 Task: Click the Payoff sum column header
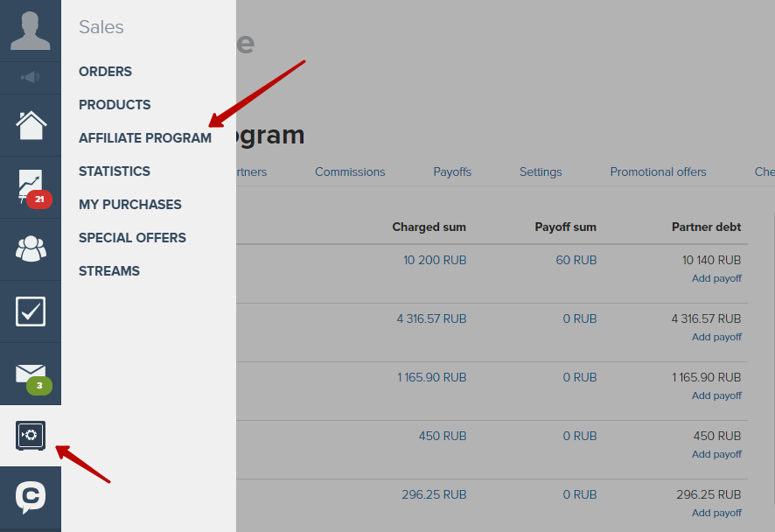565,227
